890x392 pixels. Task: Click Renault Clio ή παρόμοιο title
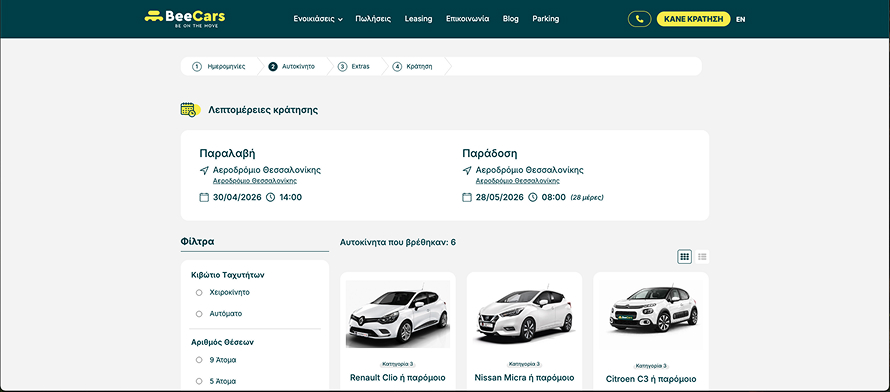398,378
